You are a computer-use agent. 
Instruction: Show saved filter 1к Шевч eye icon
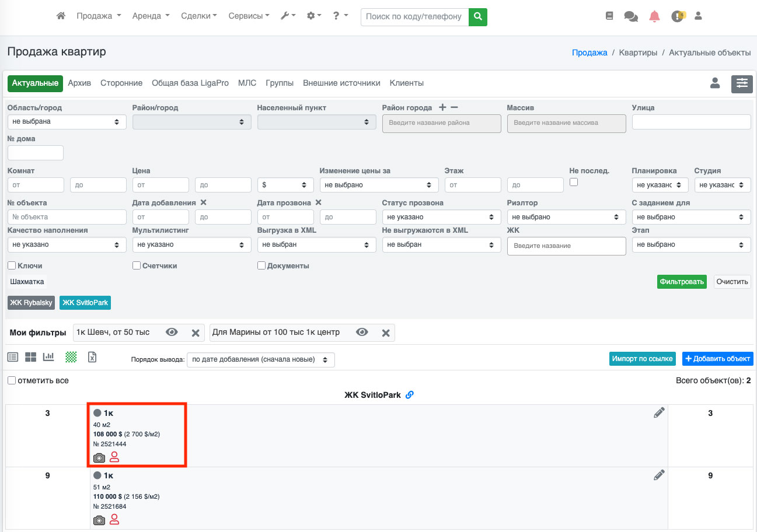[172, 332]
